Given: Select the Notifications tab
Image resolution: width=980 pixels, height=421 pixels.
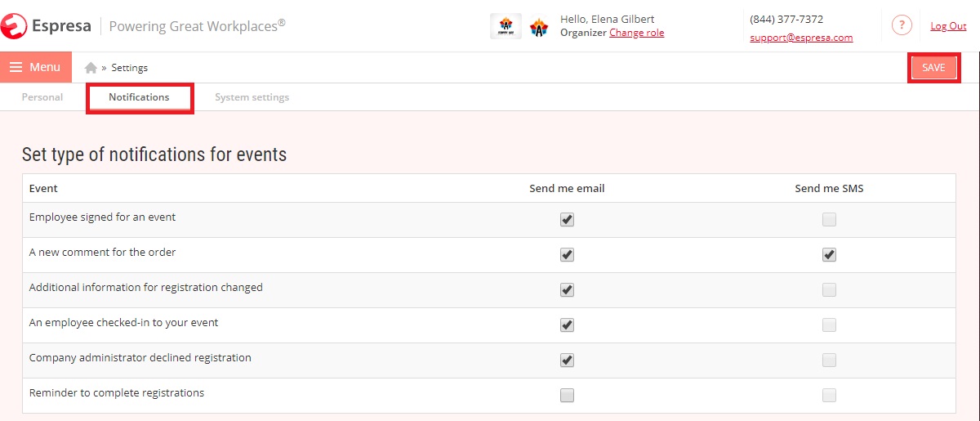Looking at the screenshot, I should 139,97.
